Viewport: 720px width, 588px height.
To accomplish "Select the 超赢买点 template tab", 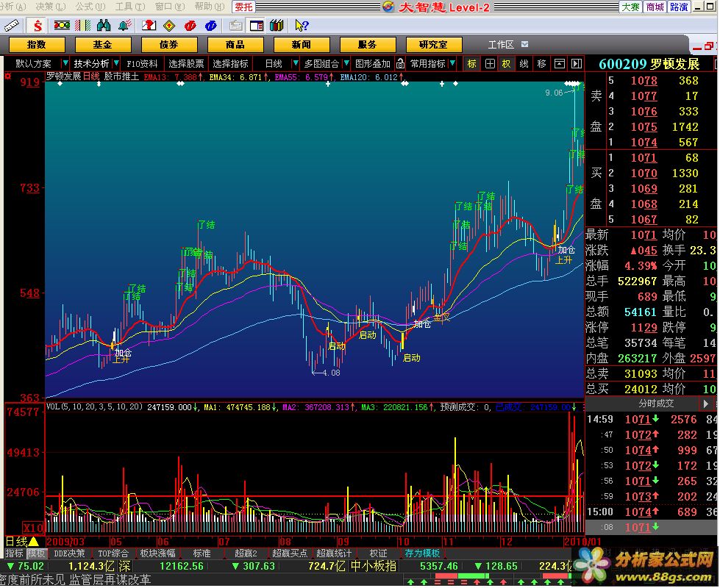I will [290, 553].
